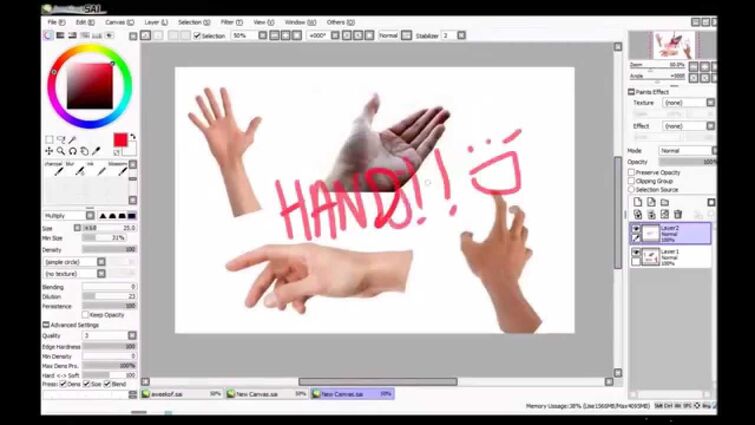Select the lasso selection tool
Image resolution: width=755 pixels, height=425 pixels.
(61, 140)
